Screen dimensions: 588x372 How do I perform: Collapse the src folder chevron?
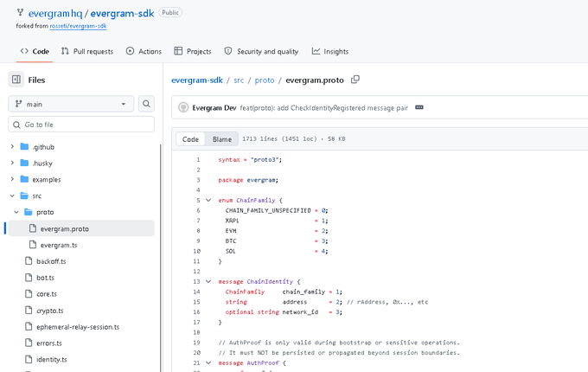coord(12,196)
